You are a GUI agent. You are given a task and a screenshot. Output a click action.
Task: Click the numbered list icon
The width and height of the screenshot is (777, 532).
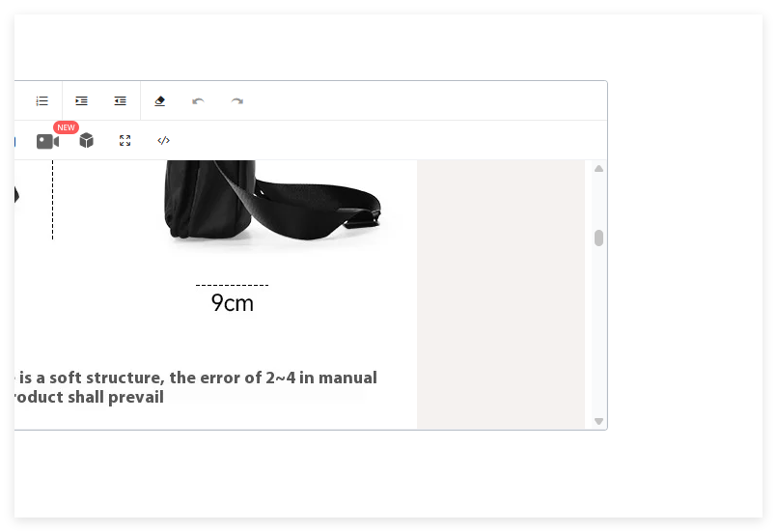click(x=42, y=101)
